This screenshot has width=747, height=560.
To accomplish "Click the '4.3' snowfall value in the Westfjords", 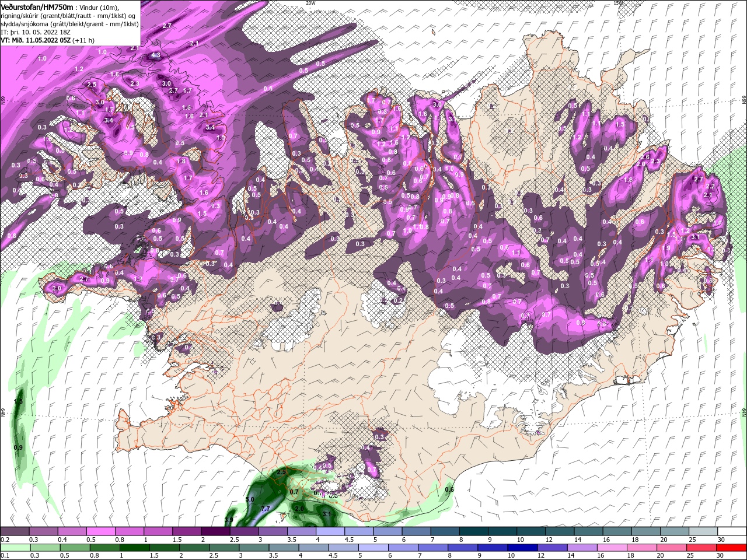I will tap(156, 55).
